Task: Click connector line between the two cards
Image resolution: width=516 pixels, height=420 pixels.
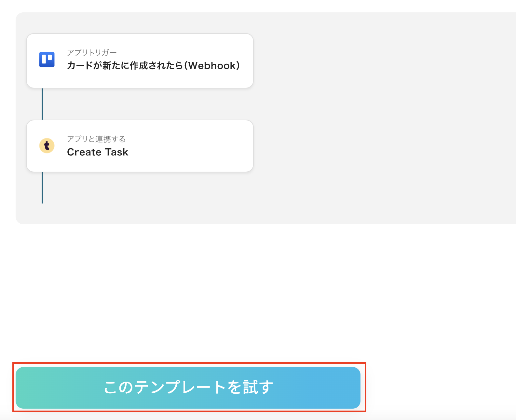Action: [42, 104]
